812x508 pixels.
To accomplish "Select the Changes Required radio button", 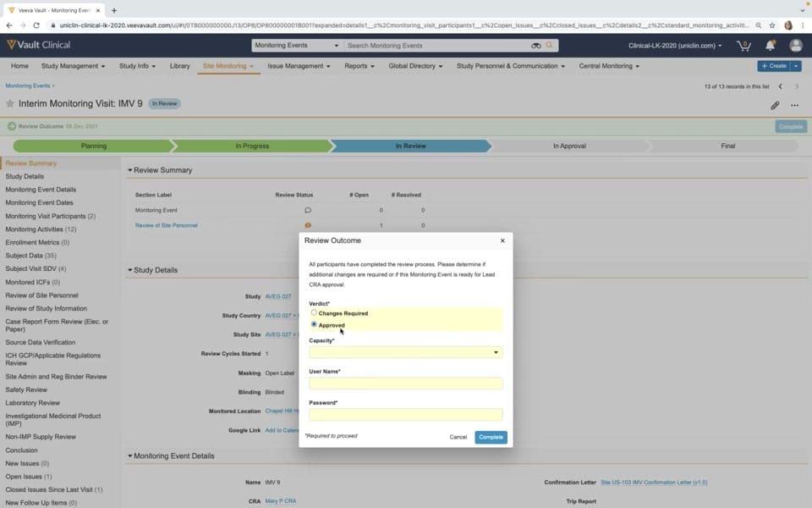I will [x=314, y=312].
